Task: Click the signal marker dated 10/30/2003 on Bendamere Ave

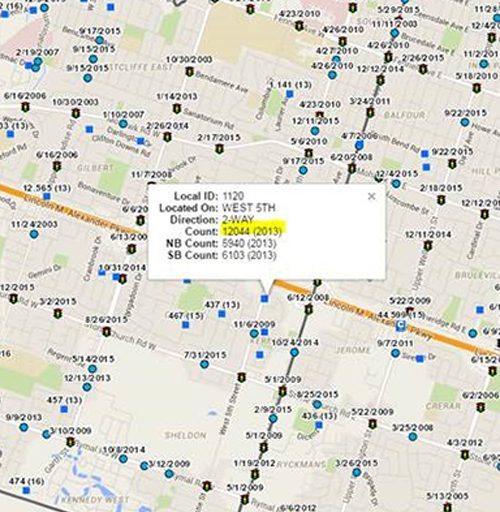Action: [x=189, y=71]
